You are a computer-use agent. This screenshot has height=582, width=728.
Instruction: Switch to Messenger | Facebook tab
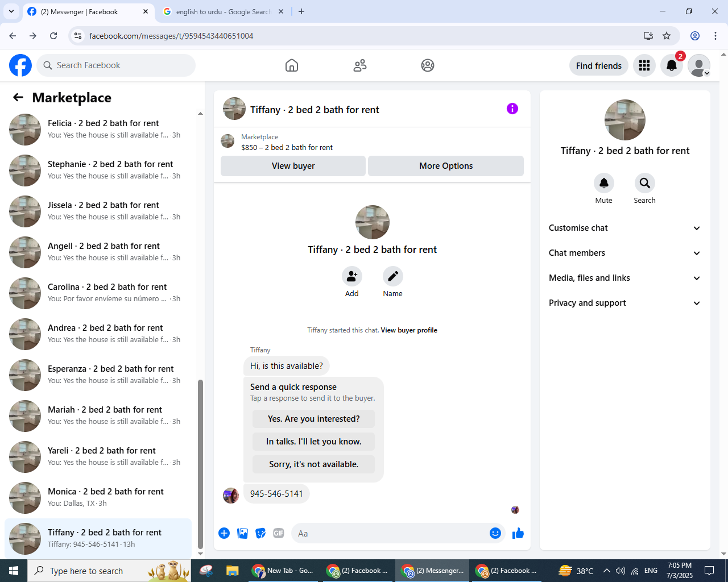click(88, 12)
